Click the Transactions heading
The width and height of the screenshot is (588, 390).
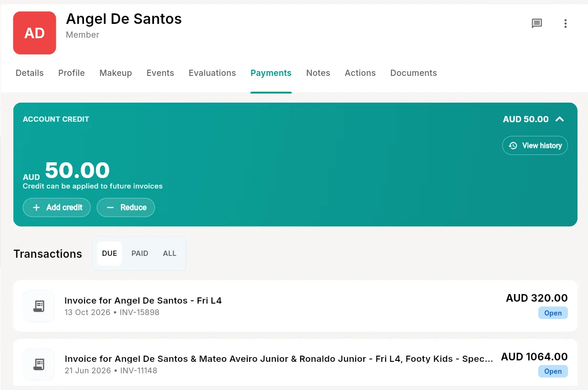click(x=48, y=254)
